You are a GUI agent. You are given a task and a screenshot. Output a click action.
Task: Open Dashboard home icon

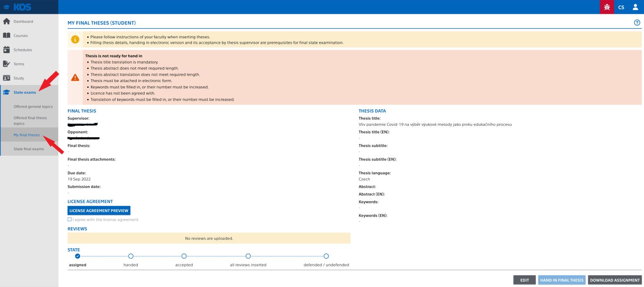click(x=6, y=21)
